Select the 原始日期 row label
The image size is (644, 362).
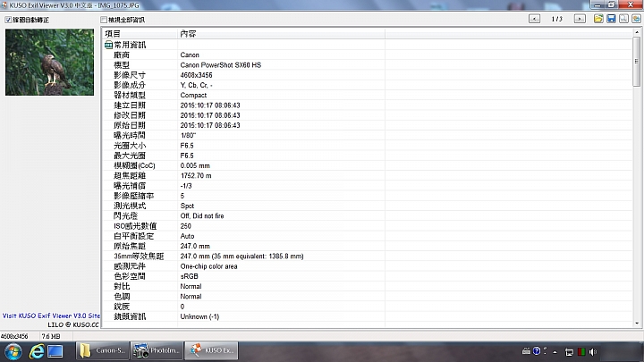tap(130, 125)
